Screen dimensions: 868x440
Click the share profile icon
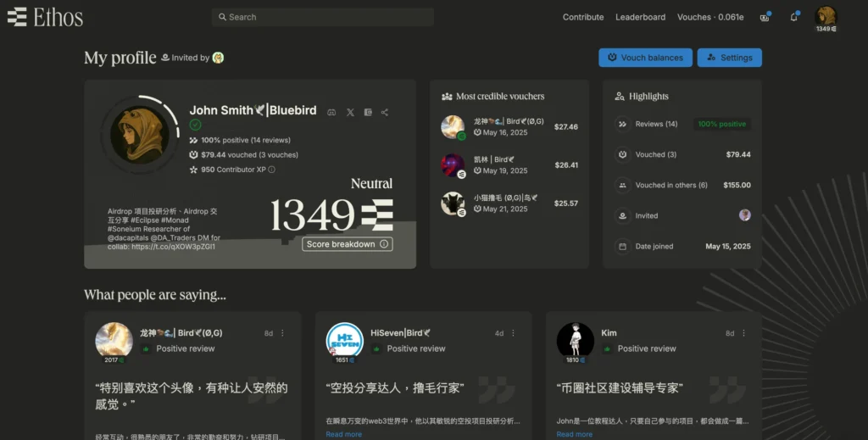(385, 112)
